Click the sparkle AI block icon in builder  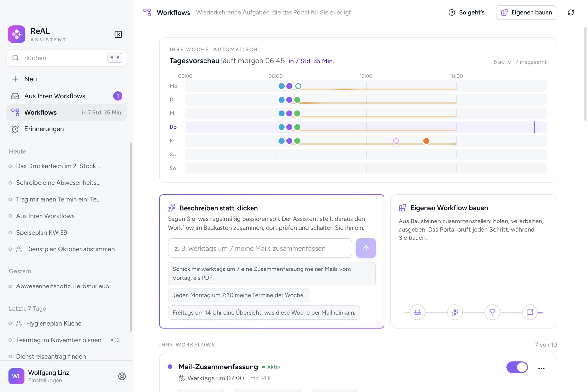455,313
